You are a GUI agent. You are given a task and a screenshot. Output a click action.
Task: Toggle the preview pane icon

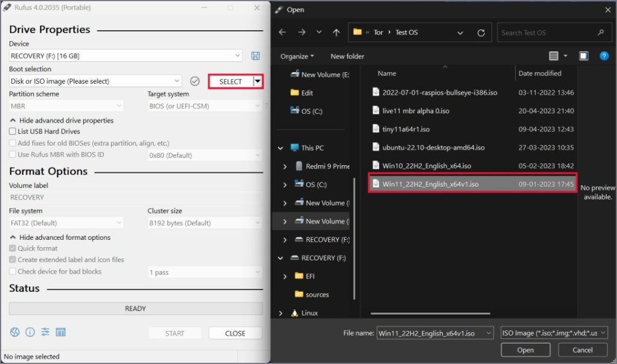pos(583,56)
